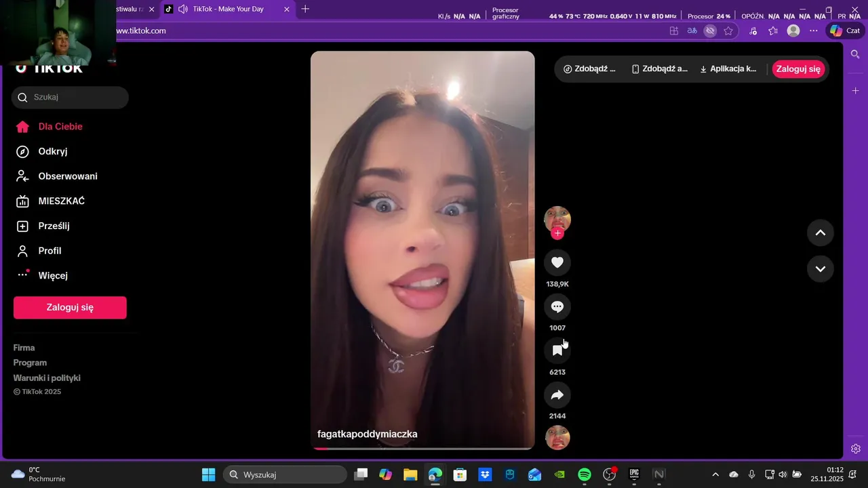
Task: Open browser profile avatar
Action: pyautogui.click(x=793, y=30)
